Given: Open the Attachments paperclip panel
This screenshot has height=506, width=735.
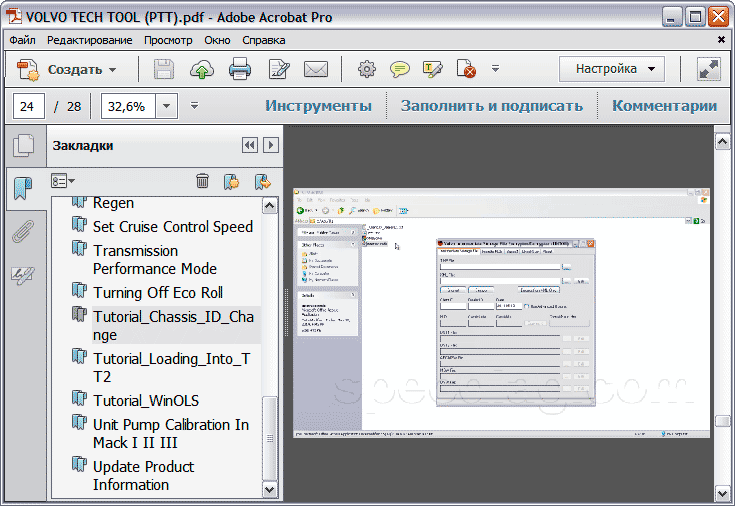Looking at the screenshot, I should [x=22, y=232].
